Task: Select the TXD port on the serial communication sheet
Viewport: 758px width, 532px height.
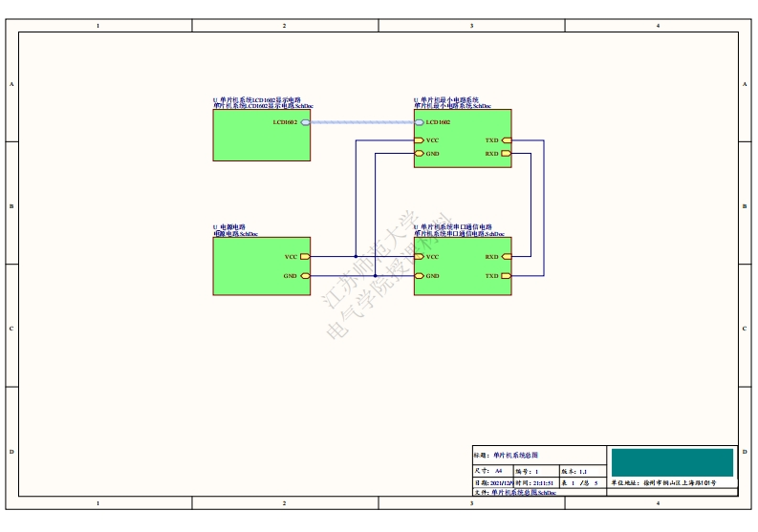Action: 507,276
